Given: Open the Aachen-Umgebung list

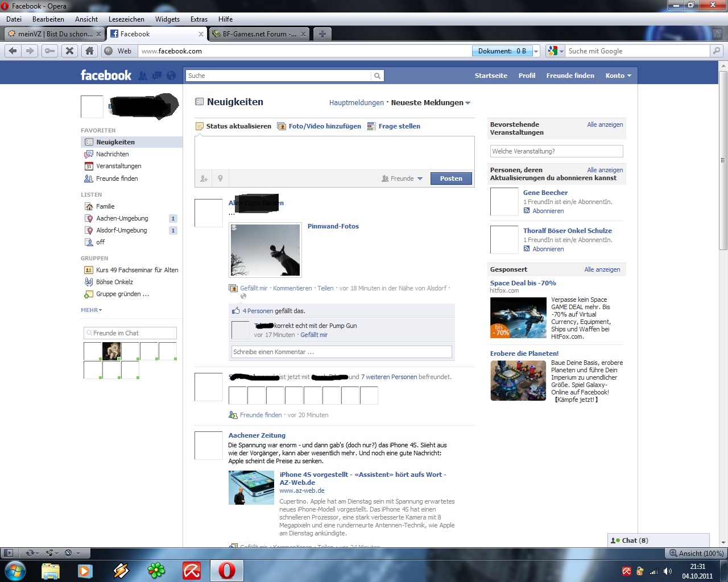Looking at the screenshot, I should click(x=122, y=218).
